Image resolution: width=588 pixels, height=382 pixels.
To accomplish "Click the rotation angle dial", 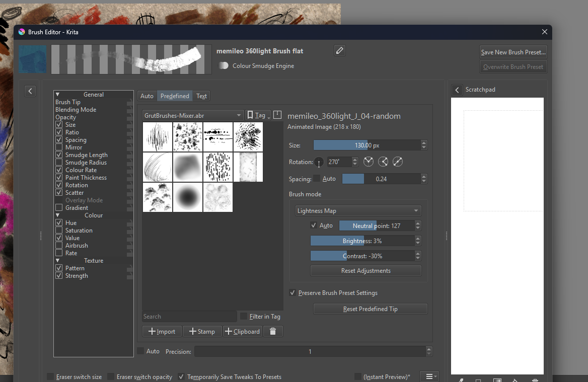I will (319, 162).
